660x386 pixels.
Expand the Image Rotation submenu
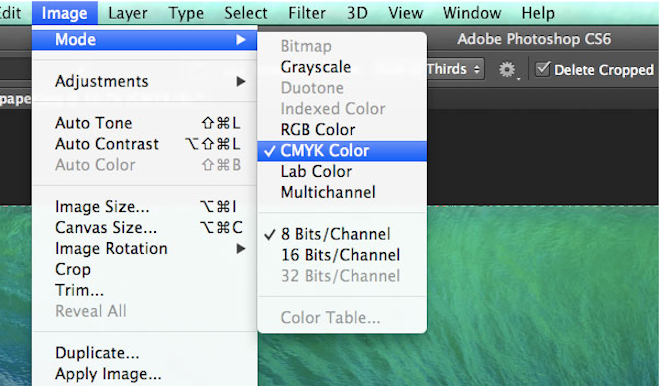pos(144,248)
